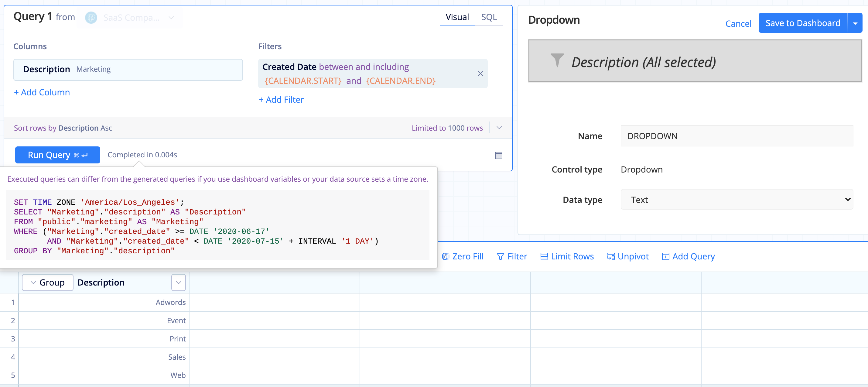This screenshot has height=387, width=868.
Task: Click row number 5 header
Action: pos(9,375)
